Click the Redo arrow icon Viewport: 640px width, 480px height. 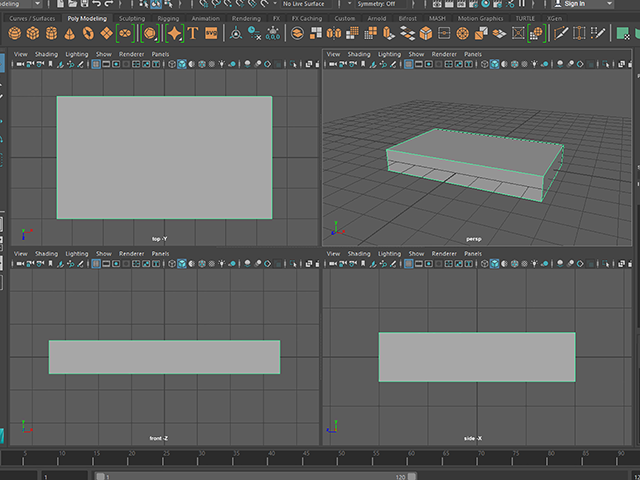point(109,4)
